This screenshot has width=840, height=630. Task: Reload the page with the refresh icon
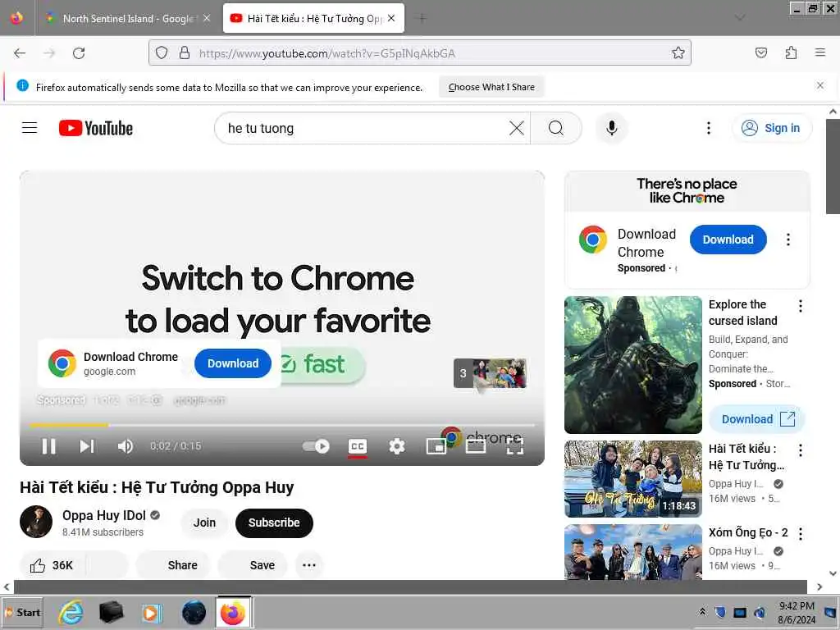[79, 53]
